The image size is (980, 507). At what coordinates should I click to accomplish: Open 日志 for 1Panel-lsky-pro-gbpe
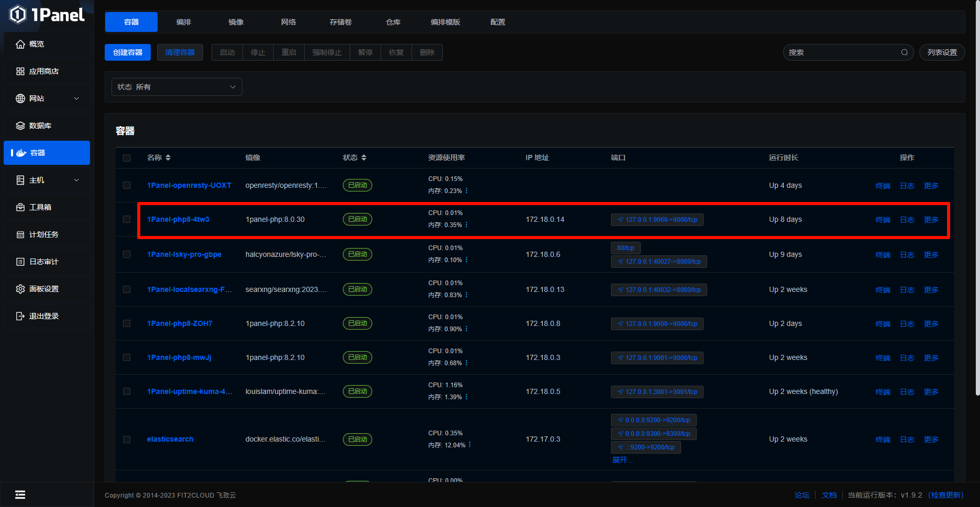907,255
